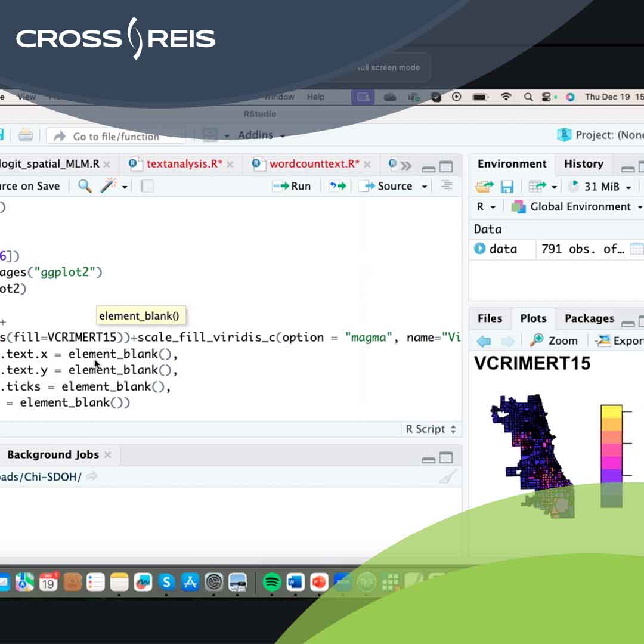
Task: Switch to logit_spatial_MLM.R tab
Action: (49, 164)
